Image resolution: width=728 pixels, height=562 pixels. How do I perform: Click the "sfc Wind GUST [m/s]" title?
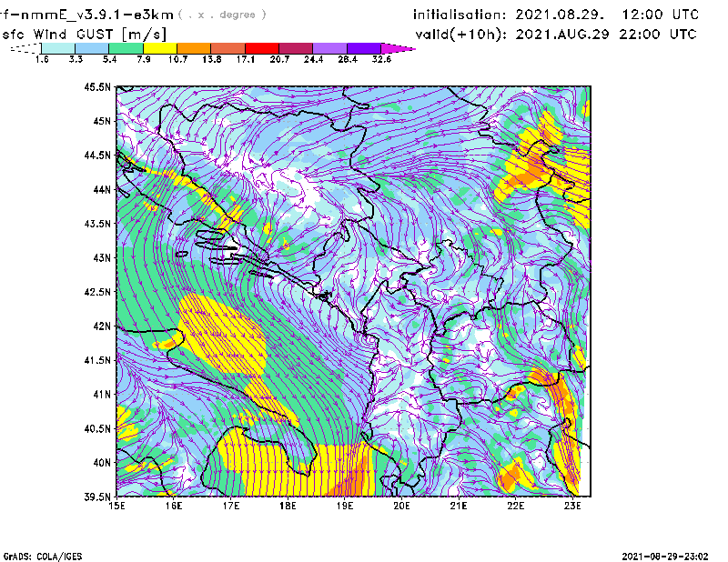click(x=84, y=35)
